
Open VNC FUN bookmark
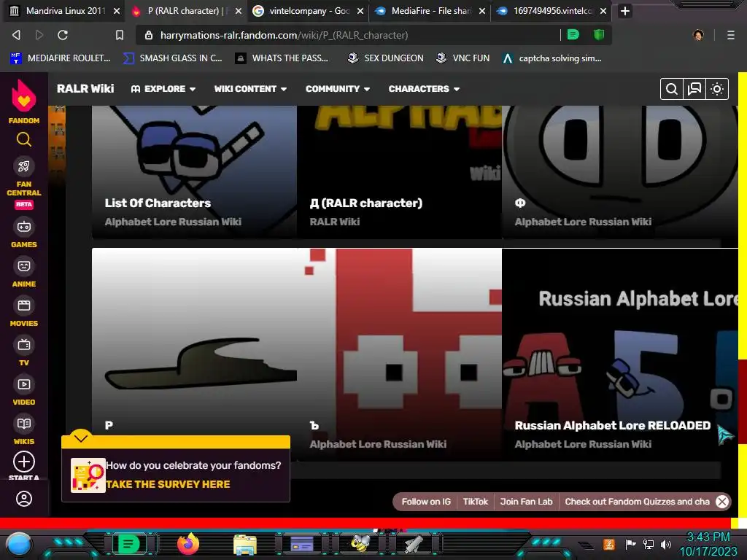coord(463,58)
